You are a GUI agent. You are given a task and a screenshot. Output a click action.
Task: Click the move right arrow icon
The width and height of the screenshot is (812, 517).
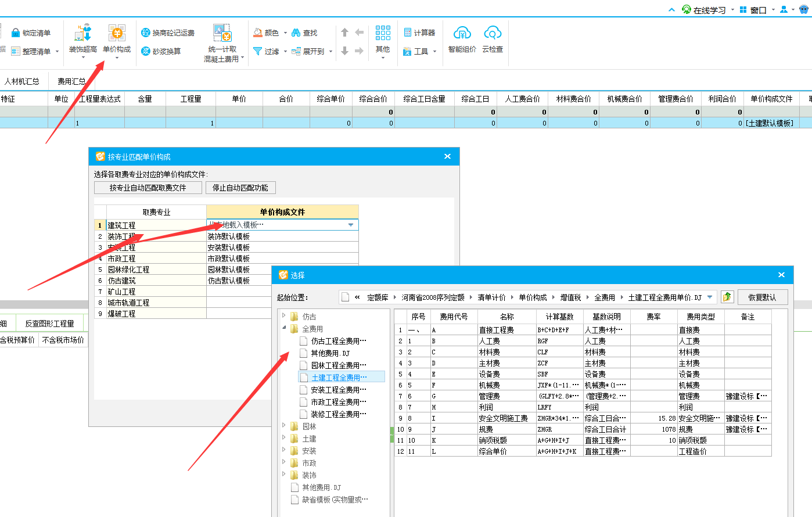[360, 51]
